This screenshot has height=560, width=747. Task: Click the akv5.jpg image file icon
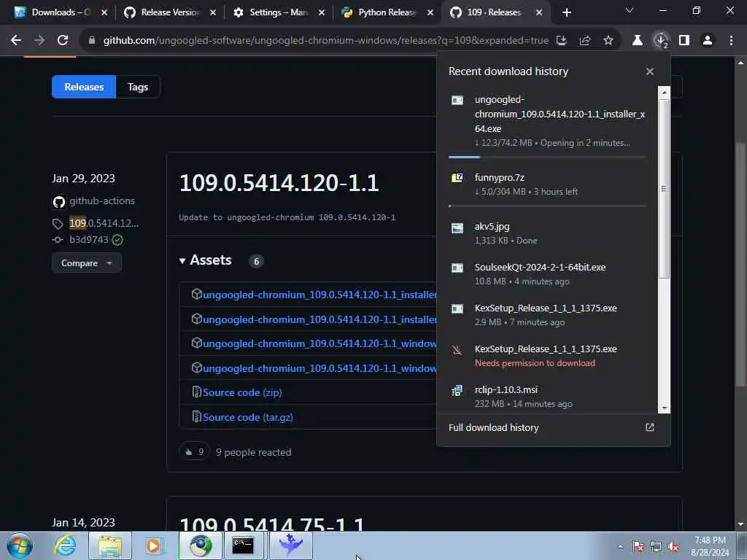(457, 227)
